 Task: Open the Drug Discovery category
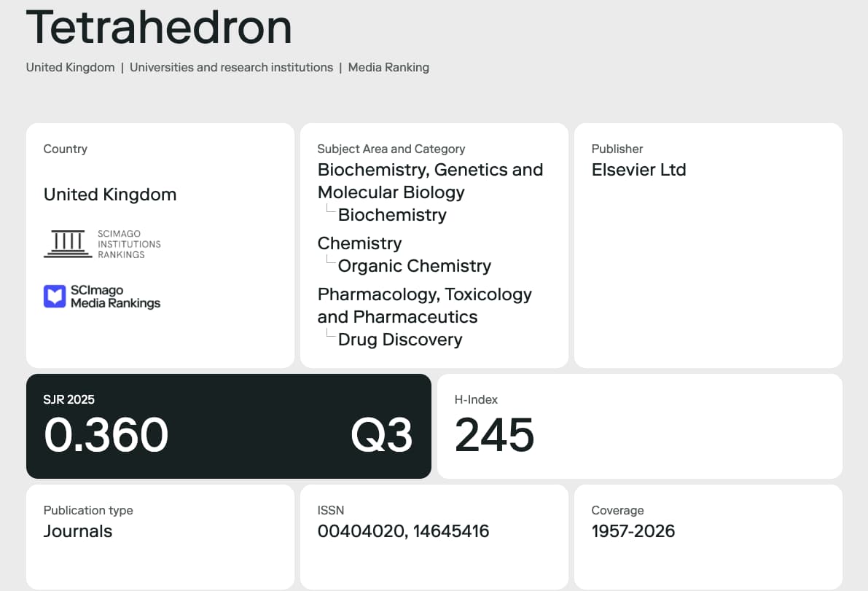(x=400, y=339)
